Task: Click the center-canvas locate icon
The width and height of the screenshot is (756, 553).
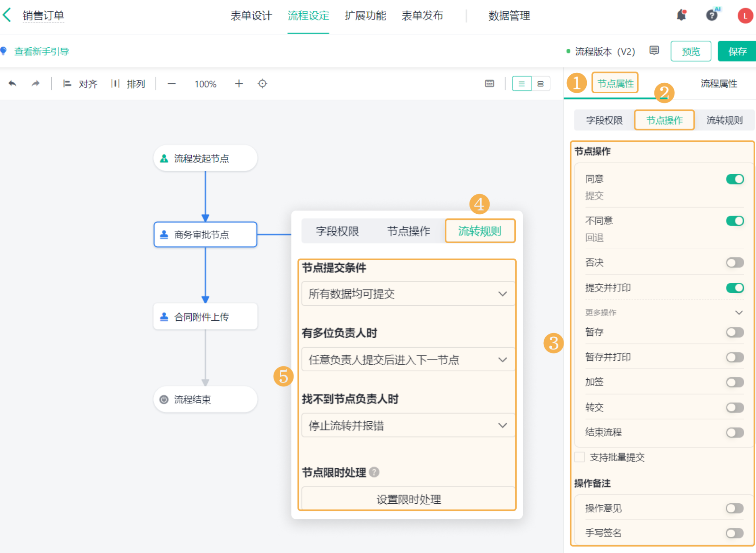Action: (262, 84)
